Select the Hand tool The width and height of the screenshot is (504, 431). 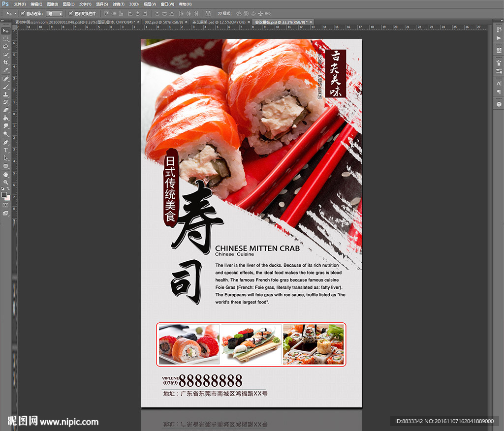tap(6, 175)
